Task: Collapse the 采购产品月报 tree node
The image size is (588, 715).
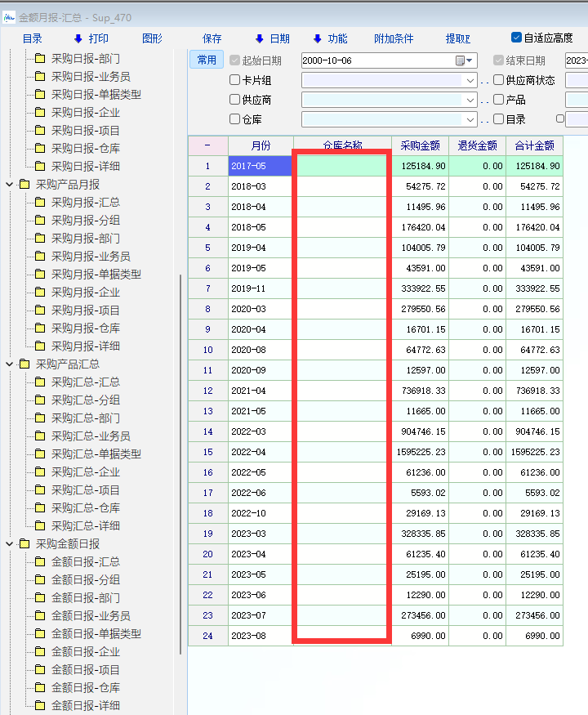Action: tap(10, 185)
